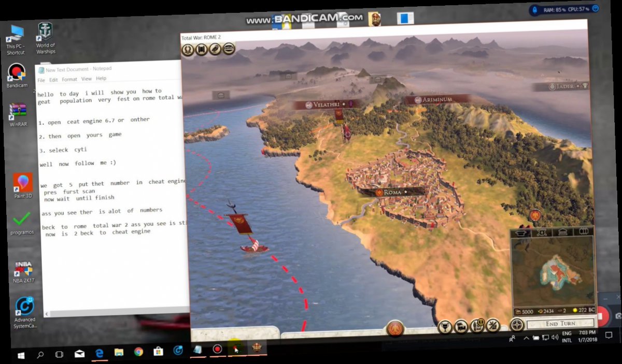Image resolution: width=622 pixels, height=364 pixels.
Task: Open Notepad Help menu
Action: point(101,79)
